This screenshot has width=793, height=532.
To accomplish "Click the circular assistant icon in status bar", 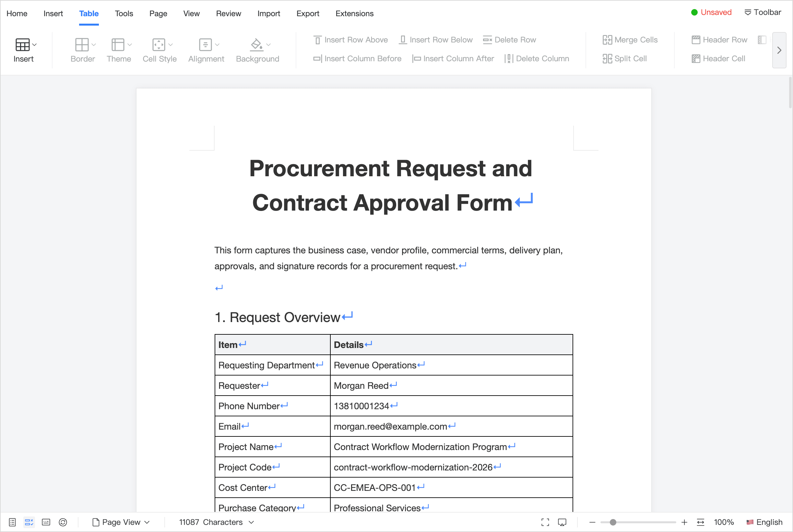I will coord(63,522).
